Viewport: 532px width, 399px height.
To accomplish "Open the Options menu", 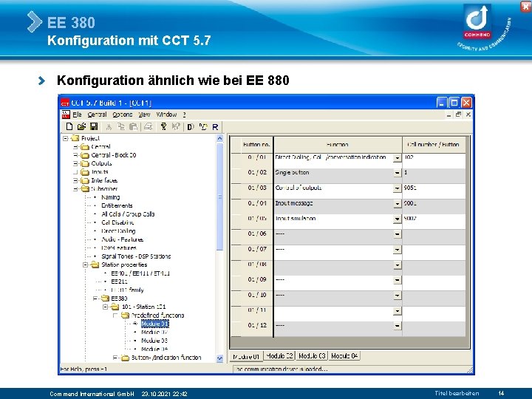I will [123, 115].
